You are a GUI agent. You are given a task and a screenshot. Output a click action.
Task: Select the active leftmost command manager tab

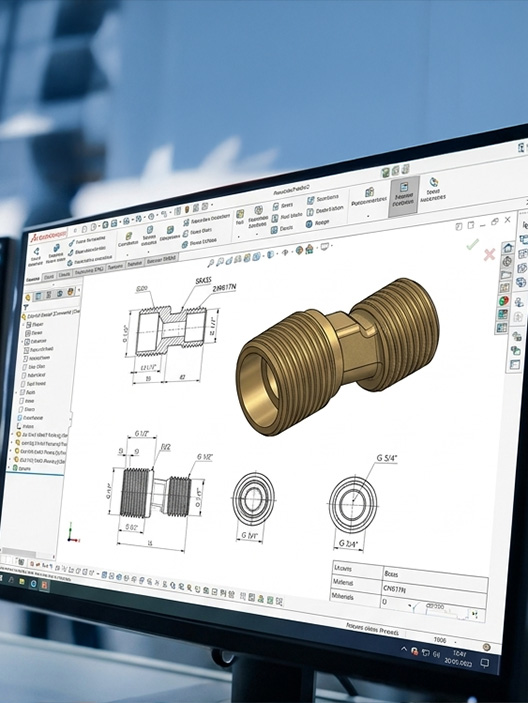point(33,279)
